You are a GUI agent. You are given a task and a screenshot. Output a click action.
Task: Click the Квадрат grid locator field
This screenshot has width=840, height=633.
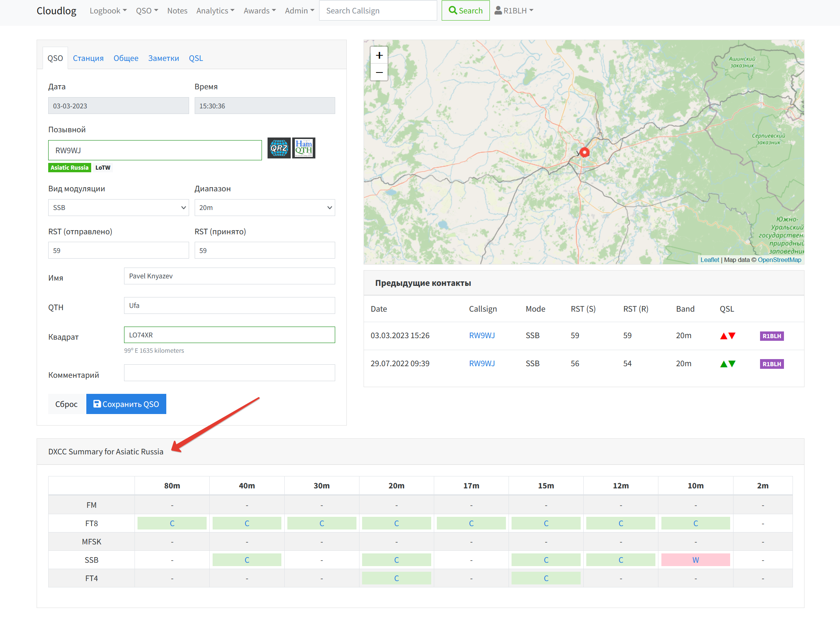tap(229, 335)
